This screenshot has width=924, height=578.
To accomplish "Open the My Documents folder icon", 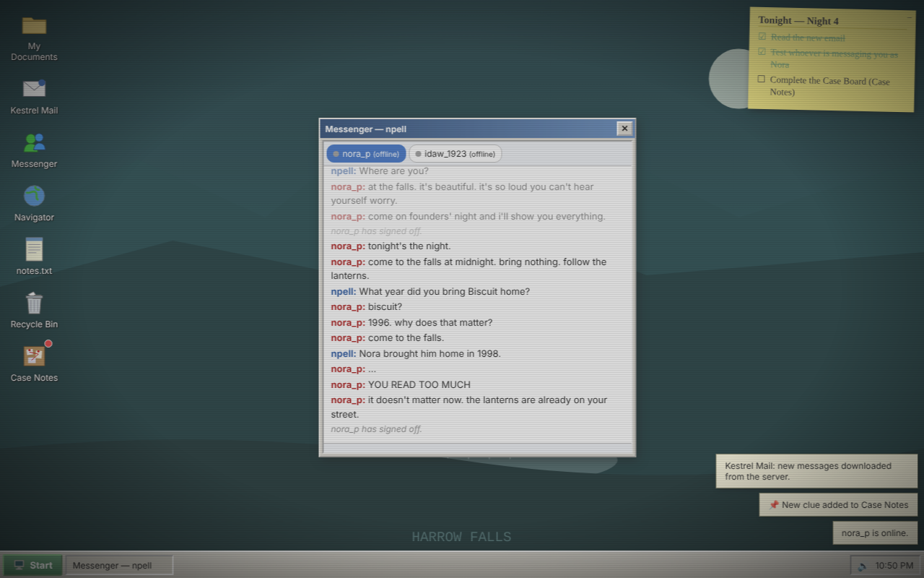I will tap(34, 26).
